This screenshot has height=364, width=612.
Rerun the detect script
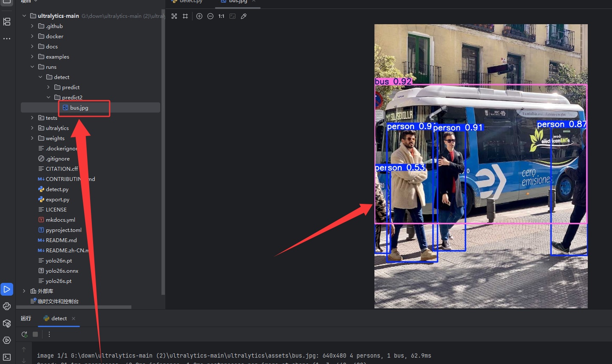point(24,334)
